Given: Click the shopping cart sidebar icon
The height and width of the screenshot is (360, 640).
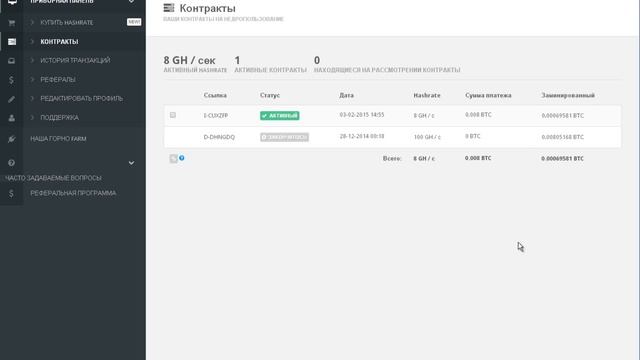Looking at the screenshot, I should click(x=12, y=23).
